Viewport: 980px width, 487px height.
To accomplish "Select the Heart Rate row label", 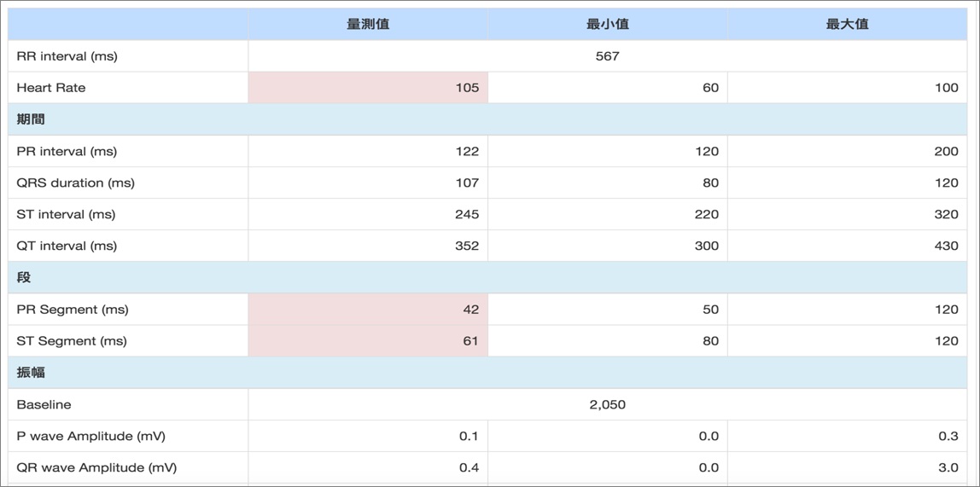I will pyautogui.click(x=51, y=88).
